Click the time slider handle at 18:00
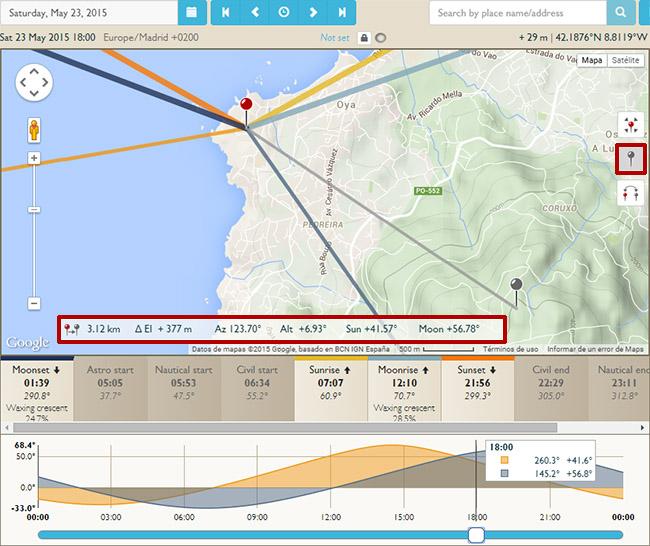Screen dimensions: 650x546 (476, 535)
